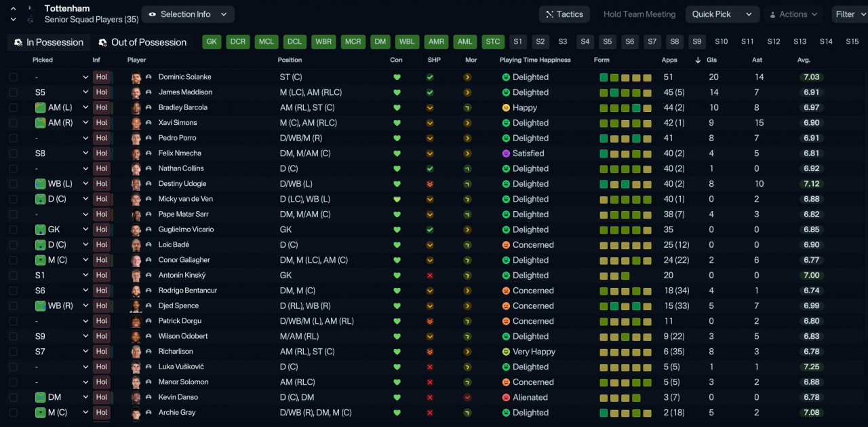868x427 pixels.
Task: Switch to the Out of Possession tab
Action: (x=142, y=42)
